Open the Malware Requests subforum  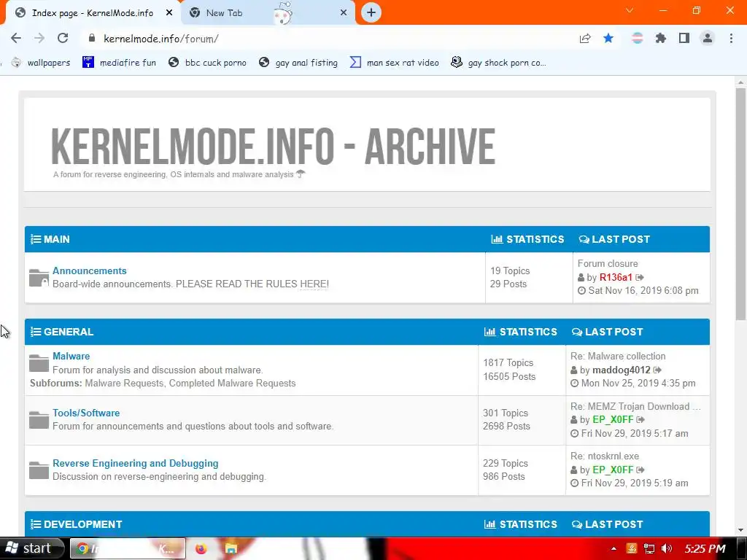(124, 384)
